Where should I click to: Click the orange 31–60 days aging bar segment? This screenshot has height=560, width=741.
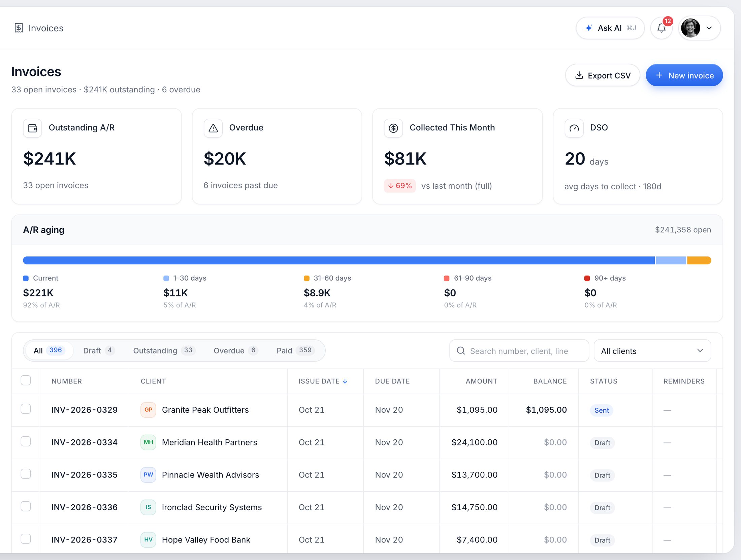pyautogui.click(x=699, y=260)
